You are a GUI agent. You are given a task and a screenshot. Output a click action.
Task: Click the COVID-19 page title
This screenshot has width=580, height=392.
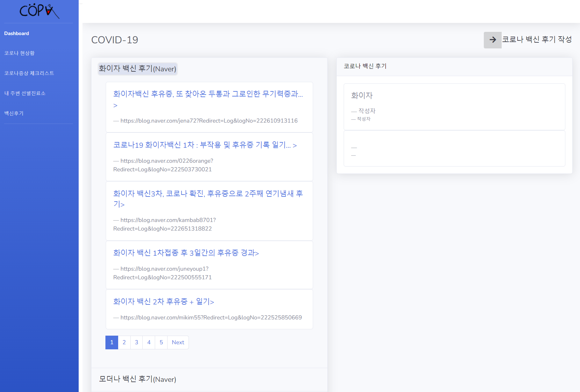(115, 40)
